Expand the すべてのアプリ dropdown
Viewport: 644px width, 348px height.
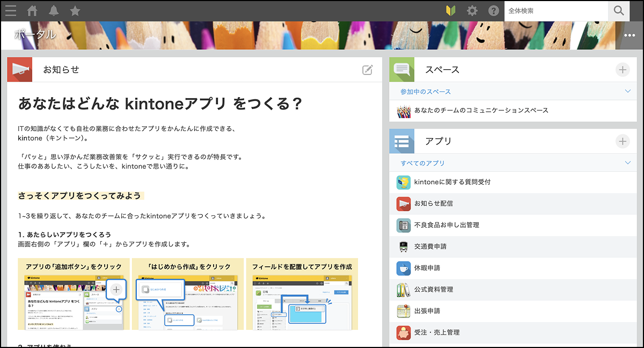[x=628, y=163]
